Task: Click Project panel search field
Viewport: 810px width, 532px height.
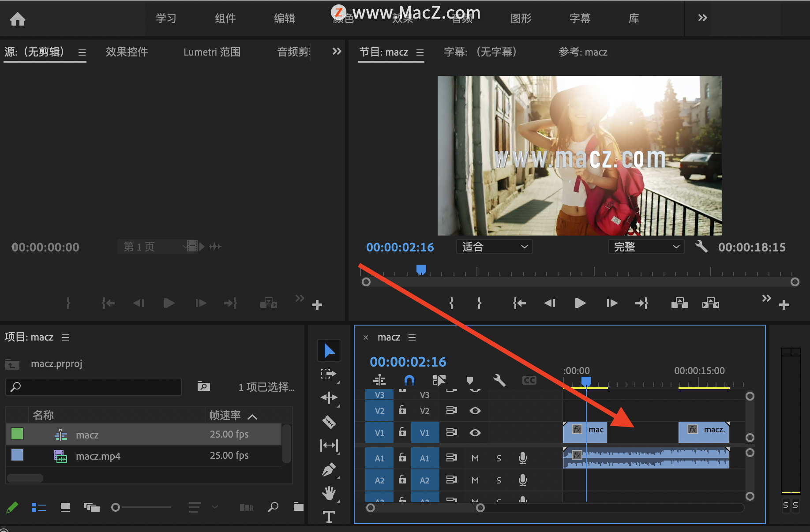Action: click(x=94, y=387)
